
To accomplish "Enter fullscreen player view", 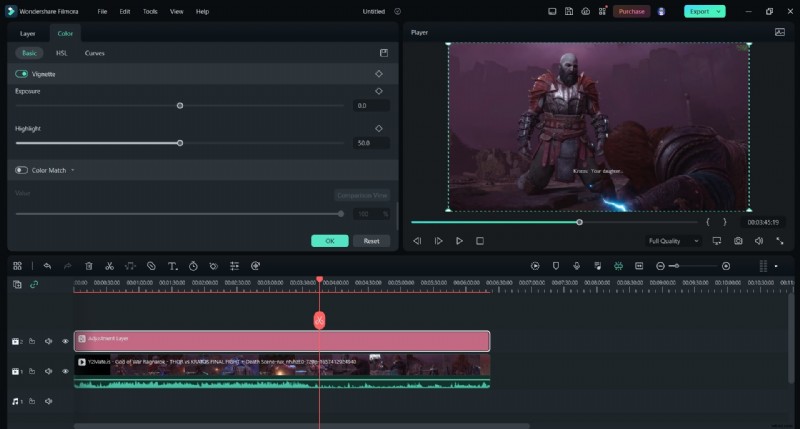I will [780, 241].
